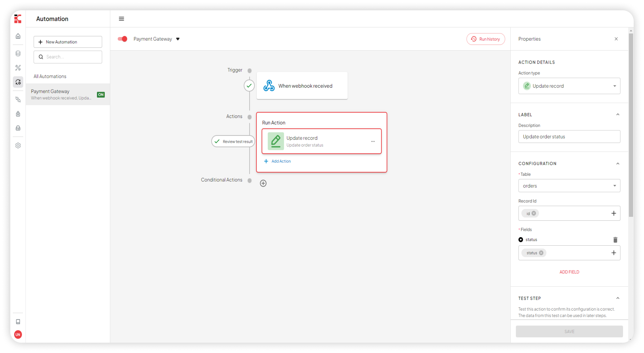Click plus icon to add conditional action
The height and width of the screenshot is (353, 644).
click(263, 183)
